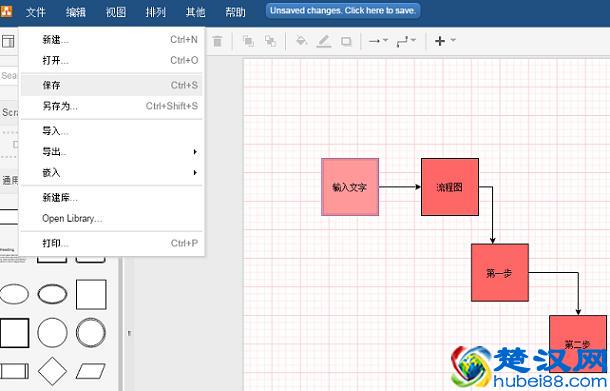Open the fill color bucket tool
610x391 pixels.
point(301,41)
